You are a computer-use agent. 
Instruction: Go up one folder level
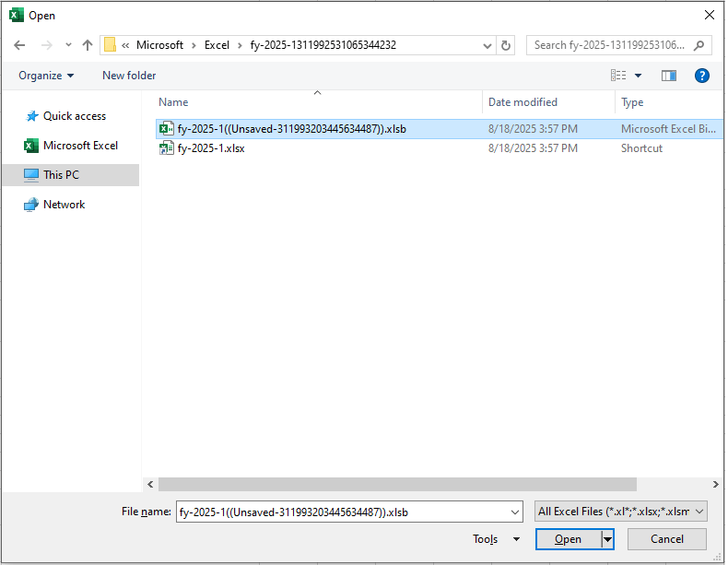click(x=88, y=45)
